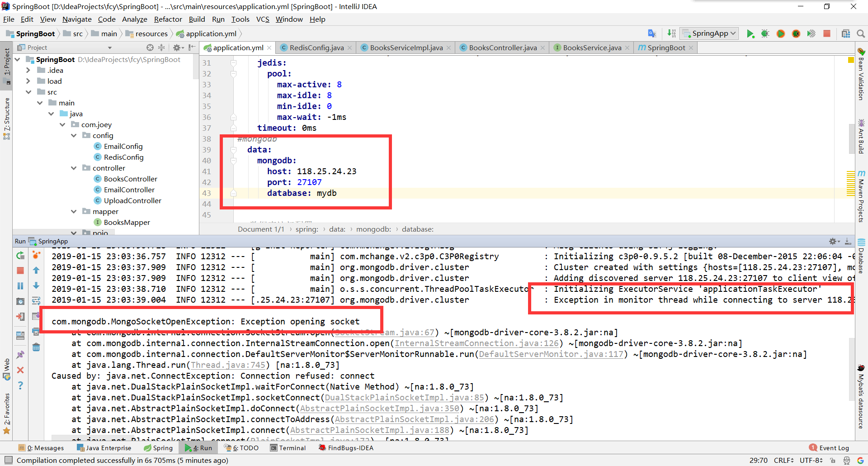Hide the Run tool window
Viewport: 868px width, 466px height.
848,241
